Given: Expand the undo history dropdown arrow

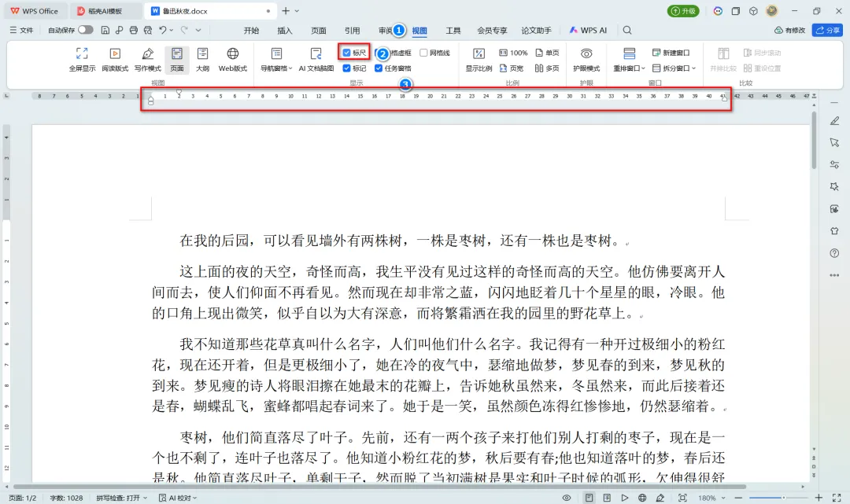Looking at the screenshot, I should coord(172,31).
